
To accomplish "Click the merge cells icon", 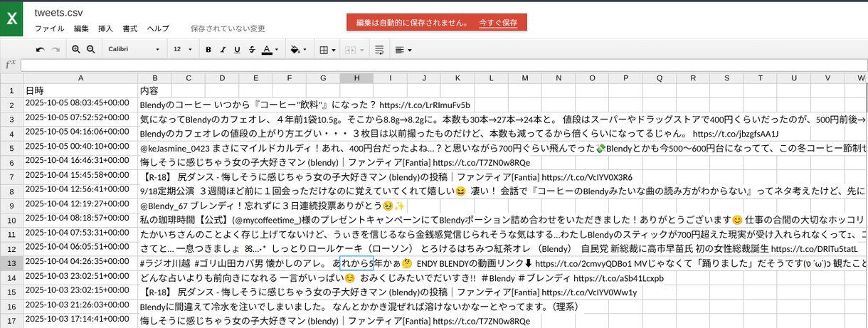I will (349, 50).
